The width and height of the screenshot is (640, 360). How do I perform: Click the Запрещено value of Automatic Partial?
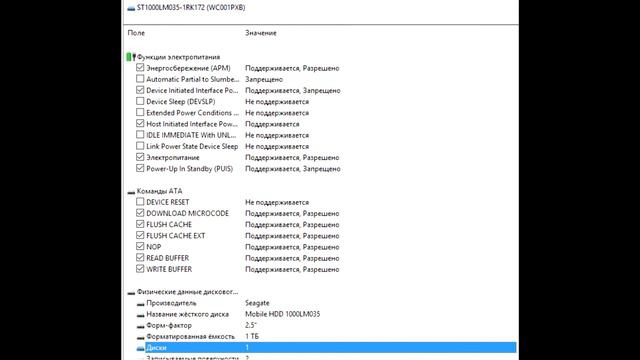tap(264, 80)
